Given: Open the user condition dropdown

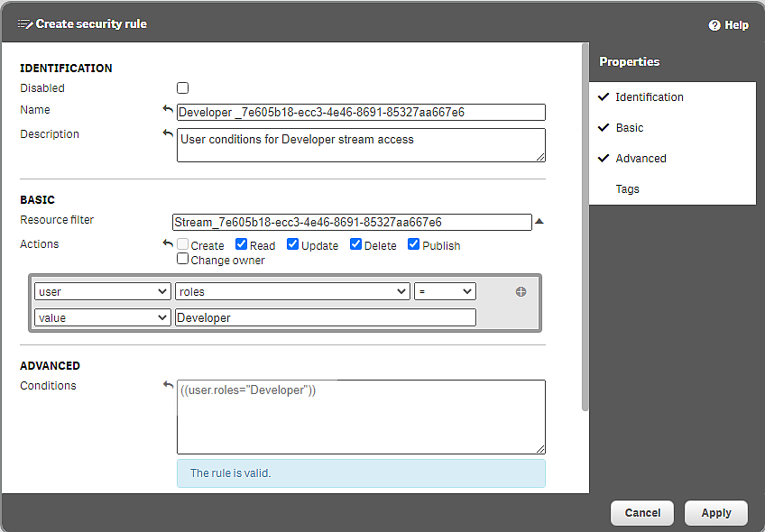Looking at the screenshot, I should click(102, 291).
